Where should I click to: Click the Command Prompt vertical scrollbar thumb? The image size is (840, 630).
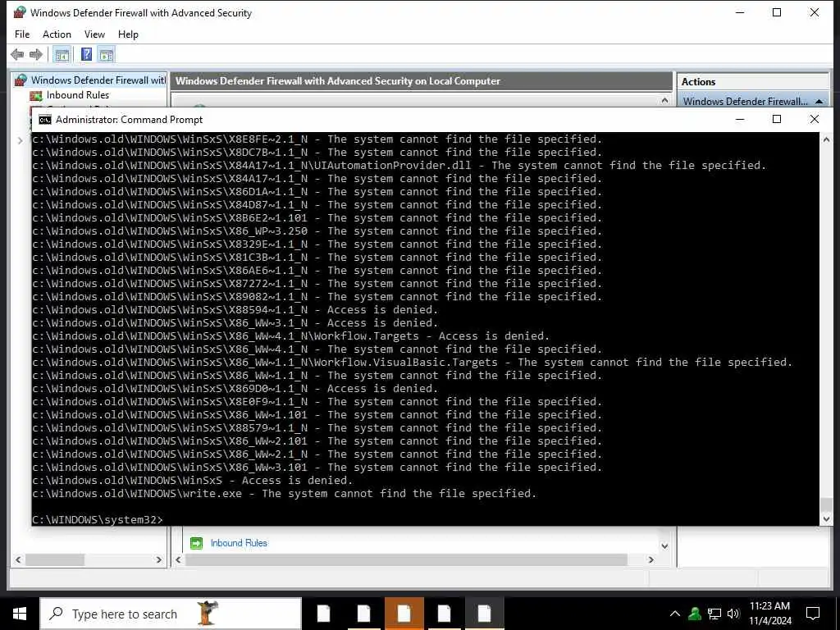click(826, 504)
